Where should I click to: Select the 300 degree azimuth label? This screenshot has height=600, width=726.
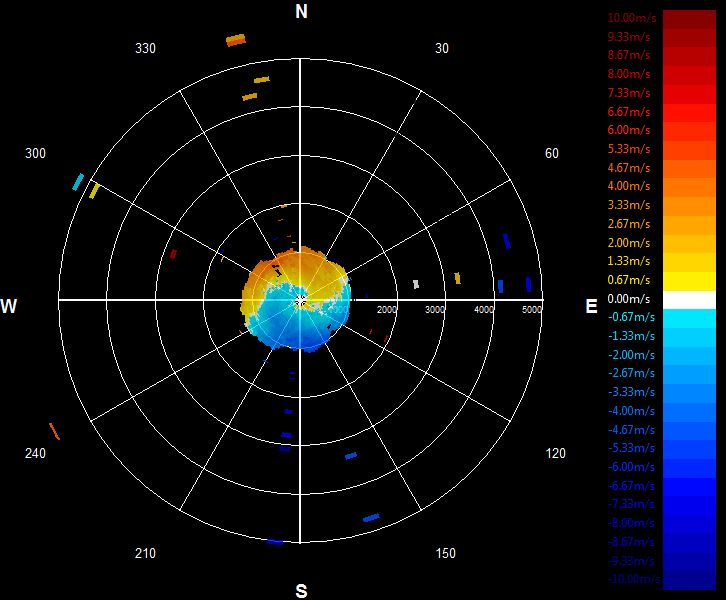point(35,153)
